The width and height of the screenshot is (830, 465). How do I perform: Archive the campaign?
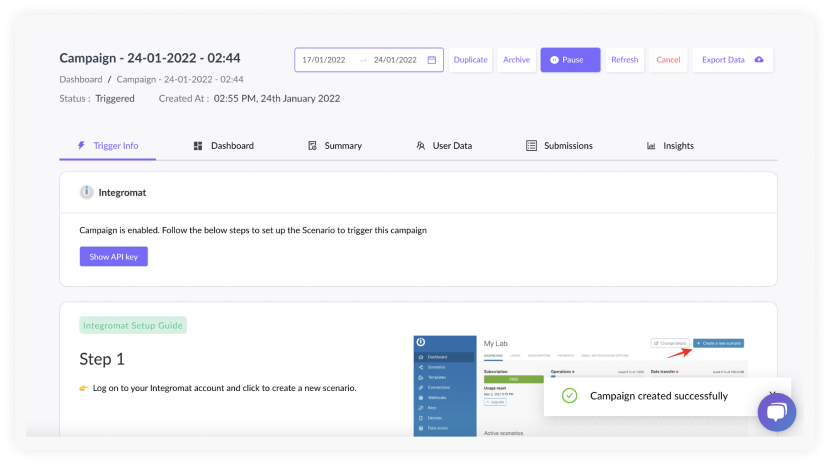coord(517,60)
